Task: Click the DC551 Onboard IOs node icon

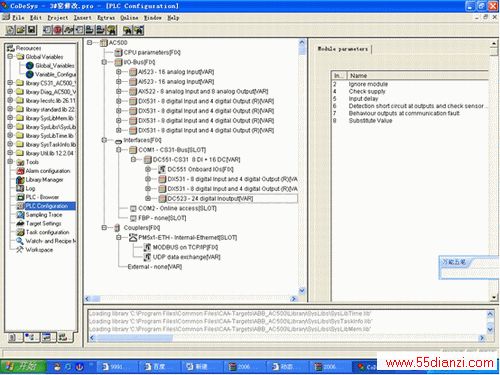Action: click(x=162, y=169)
